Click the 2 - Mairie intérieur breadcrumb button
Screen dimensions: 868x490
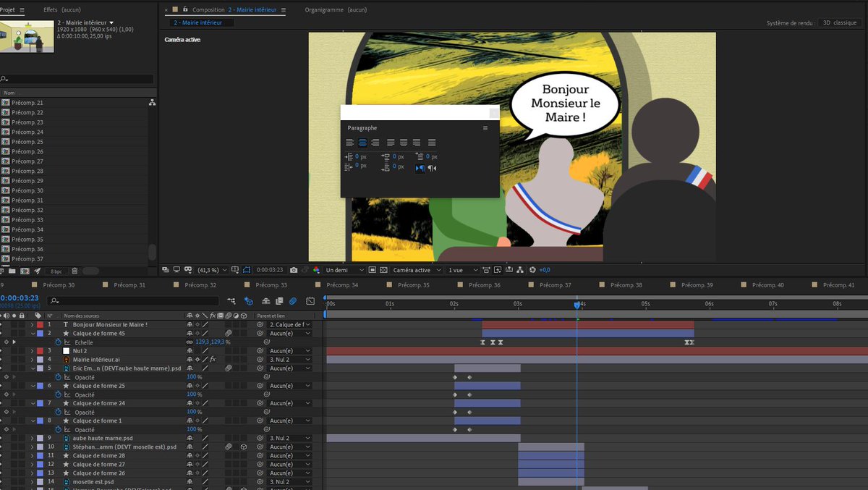(202, 23)
